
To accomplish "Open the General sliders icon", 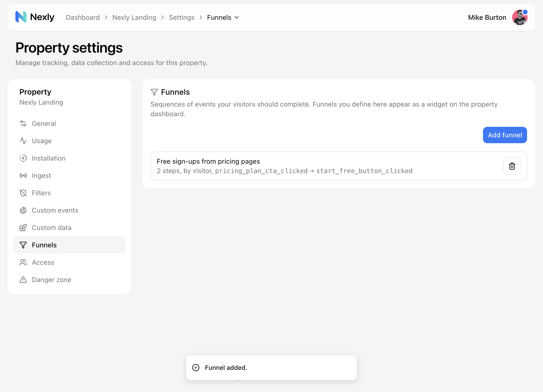I will click(x=23, y=123).
